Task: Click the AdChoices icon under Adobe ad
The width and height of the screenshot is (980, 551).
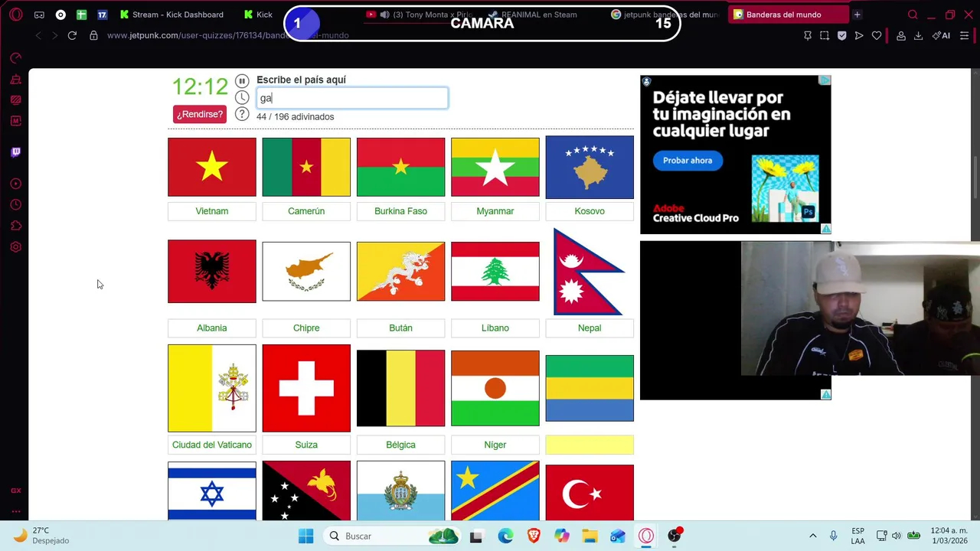Action: point(826,229)
